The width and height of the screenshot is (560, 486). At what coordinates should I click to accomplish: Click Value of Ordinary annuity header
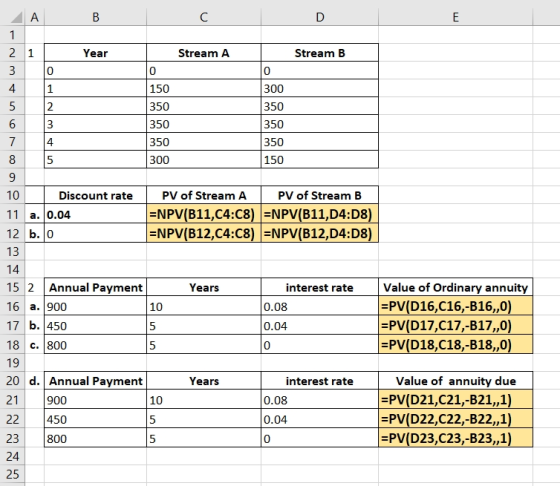[x=455, y=287]
